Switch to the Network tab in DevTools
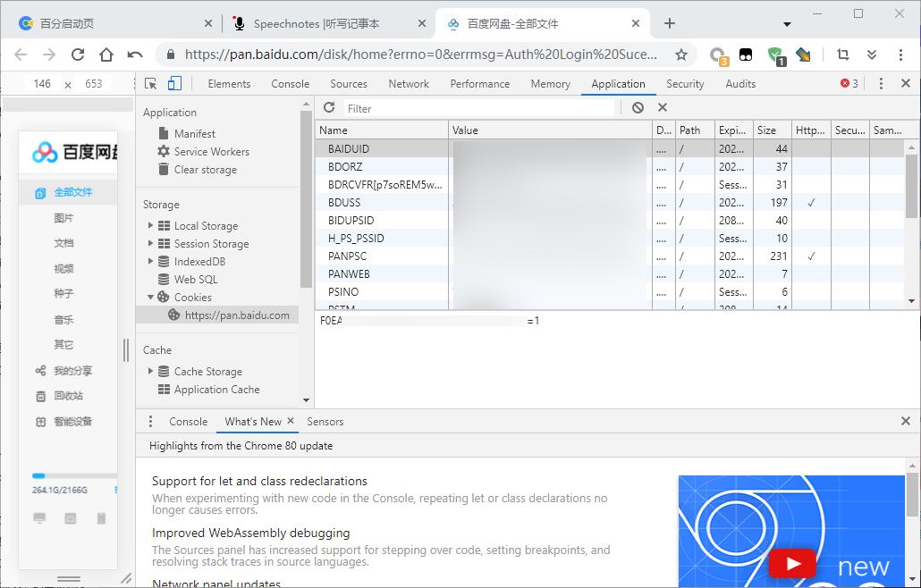 click(409, 83)
